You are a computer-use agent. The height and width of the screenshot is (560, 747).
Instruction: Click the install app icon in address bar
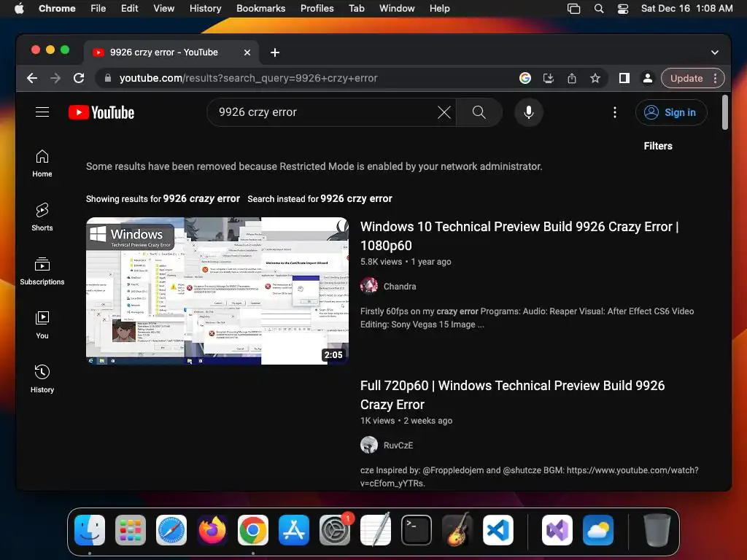click(549, 78)
